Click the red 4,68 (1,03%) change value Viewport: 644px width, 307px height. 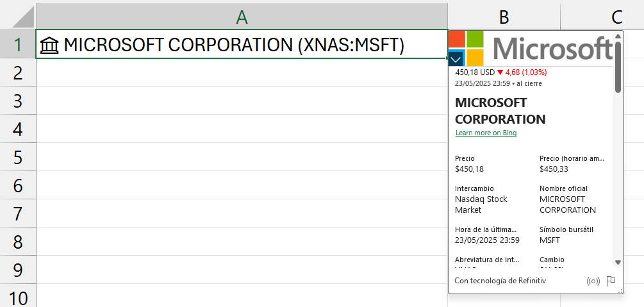pyautogui.click(x=525, y=72)
